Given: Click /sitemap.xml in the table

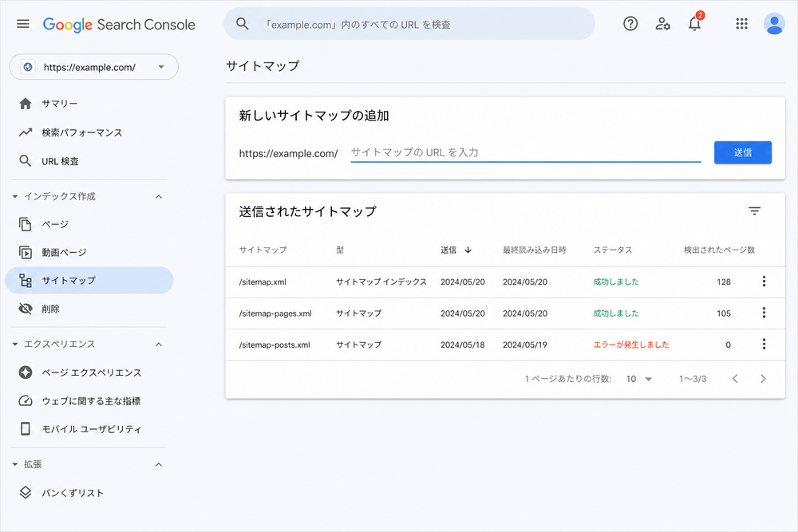Looking at the screenshot, I should click(x=263, y=282).
